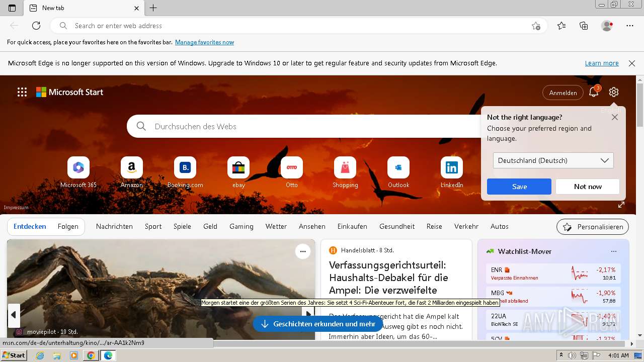
Task: Select the New tab browser tab
Action: click(x=84, y=8)
